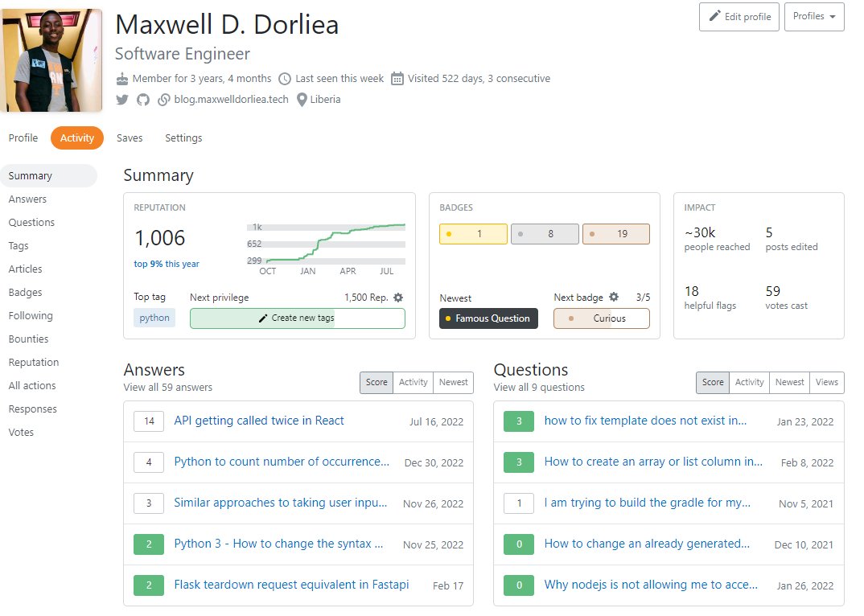
Task: Switch to the Settings tab
Action: [x=183, y=138]
